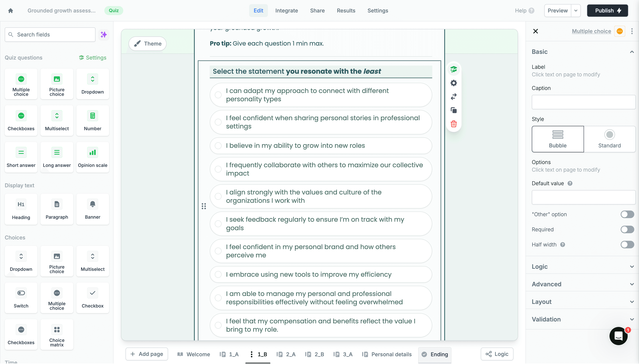Open the Theme button
The height and width of the screenshot is (364, 639).
(147, 43)
